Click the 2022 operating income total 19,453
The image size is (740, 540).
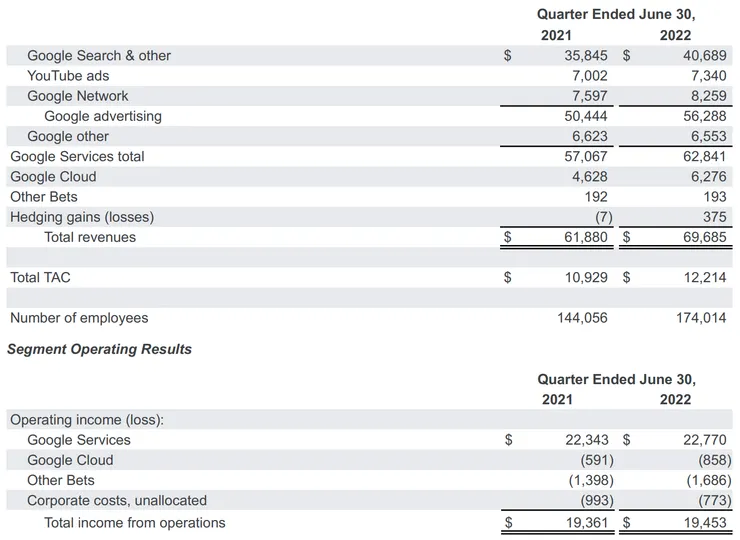point(702,522)
